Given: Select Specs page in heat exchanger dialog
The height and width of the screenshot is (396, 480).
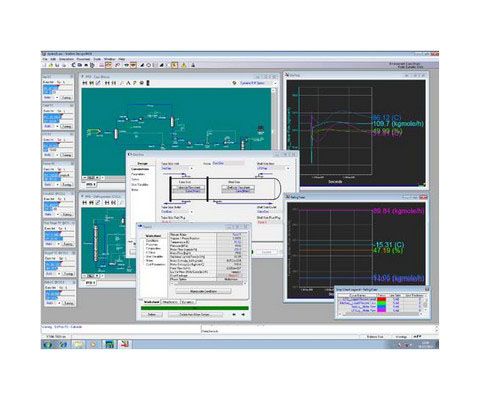Looking at the screenshot, I should coord(135,179).
